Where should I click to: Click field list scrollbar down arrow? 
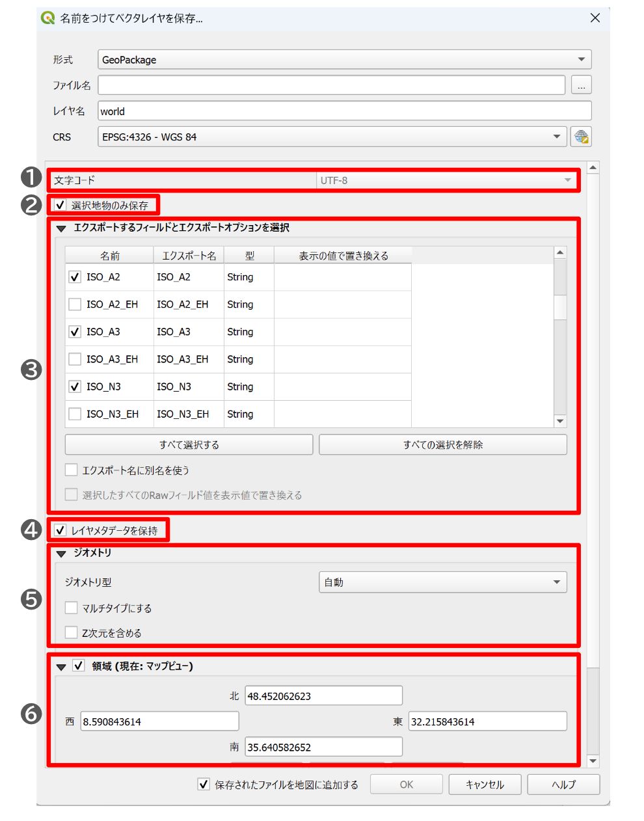click(x=560, y=421)
